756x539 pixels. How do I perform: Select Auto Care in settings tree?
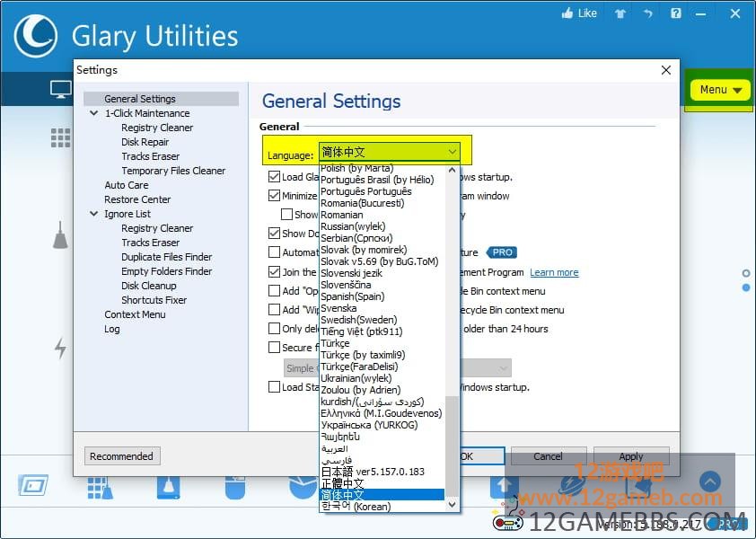click(x=127, y=185)
